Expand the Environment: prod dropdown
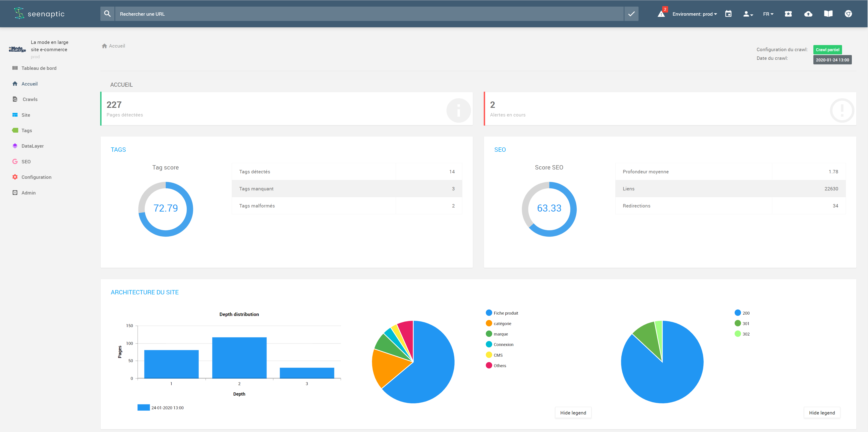868x432 pixels. tap(694, 14)
